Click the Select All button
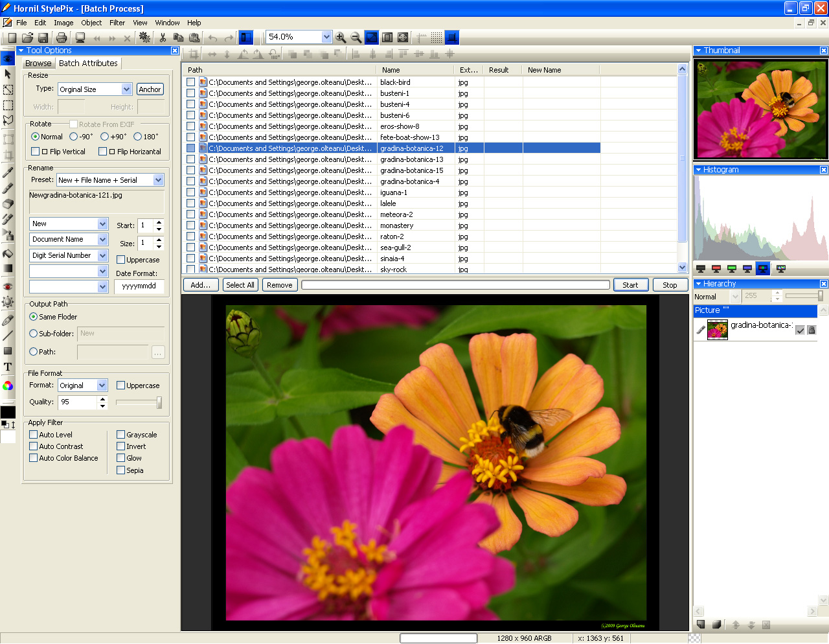 click(x=240, y=285)
